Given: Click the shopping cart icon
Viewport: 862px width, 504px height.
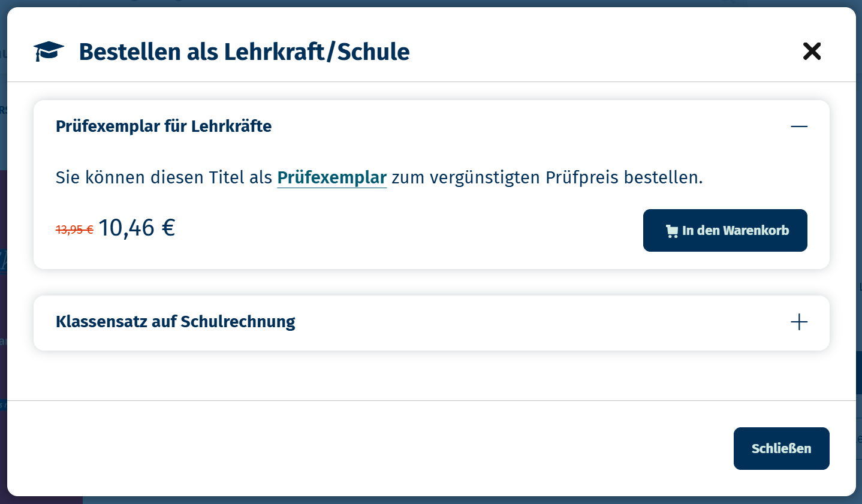Looking at the screenshot, I should tap(672, 231).
